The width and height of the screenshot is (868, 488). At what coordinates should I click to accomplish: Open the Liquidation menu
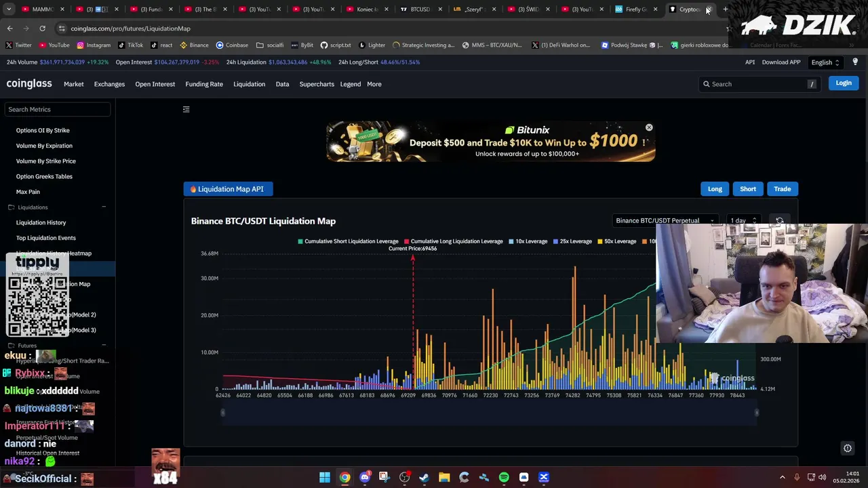249,84
